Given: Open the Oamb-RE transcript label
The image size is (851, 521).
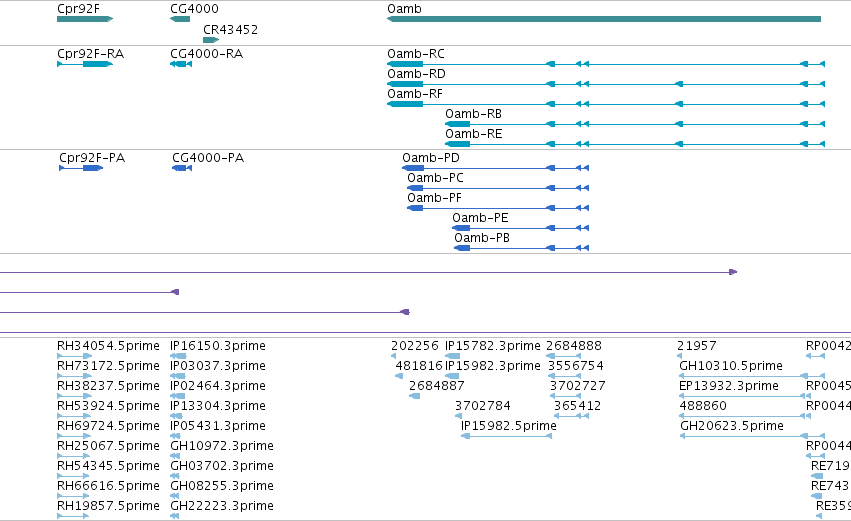Looking at the screenshot, I should coord(474,134).
